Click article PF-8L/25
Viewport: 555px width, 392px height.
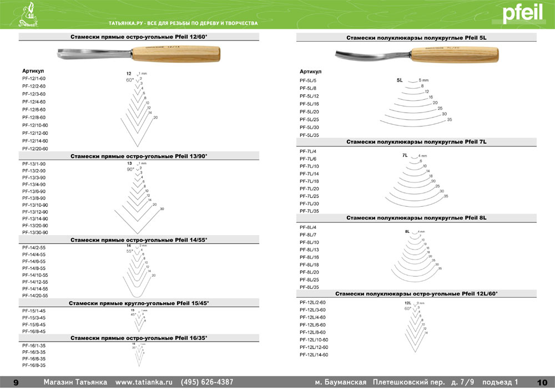309,280
